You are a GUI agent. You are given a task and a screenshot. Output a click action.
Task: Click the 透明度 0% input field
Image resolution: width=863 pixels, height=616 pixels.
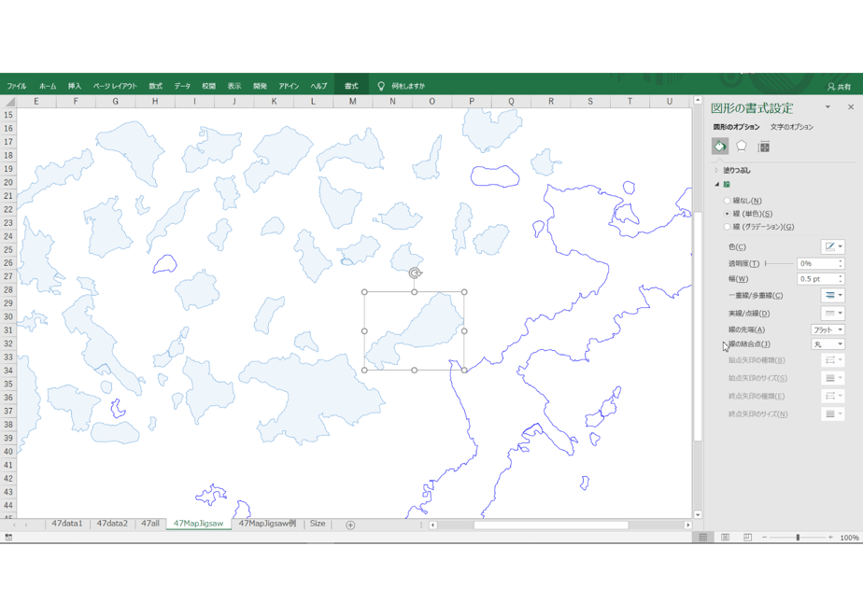(817, 263)
